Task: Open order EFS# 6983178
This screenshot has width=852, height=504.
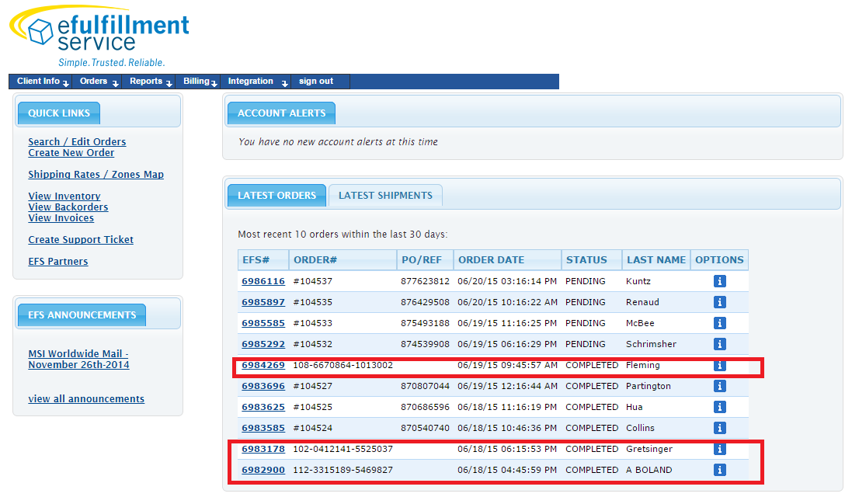Action: (x=263, y=449)
